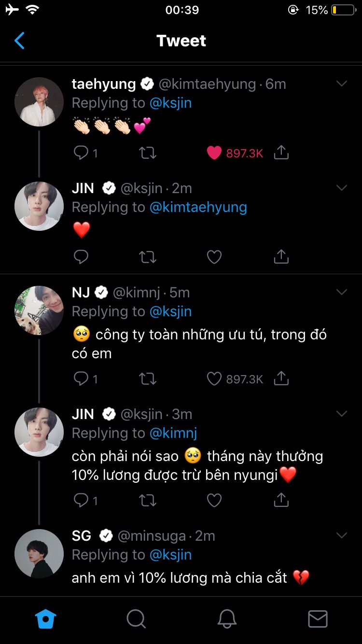
Task: Unlike taehyung's tweet with red heart
Action: (x=214, y=153)
